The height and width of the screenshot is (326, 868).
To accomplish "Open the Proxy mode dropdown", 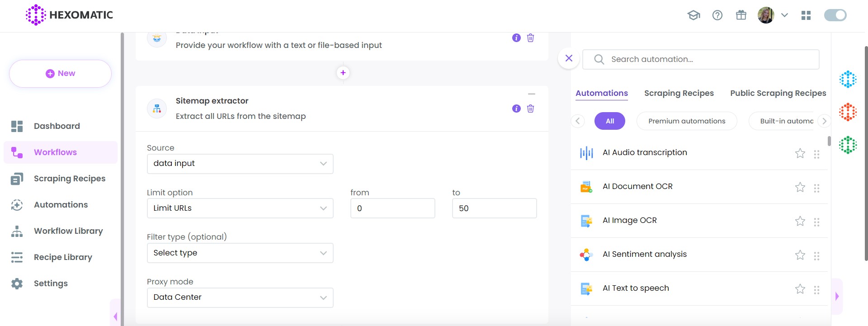I will pyautogui.click(x=240, y=298).
